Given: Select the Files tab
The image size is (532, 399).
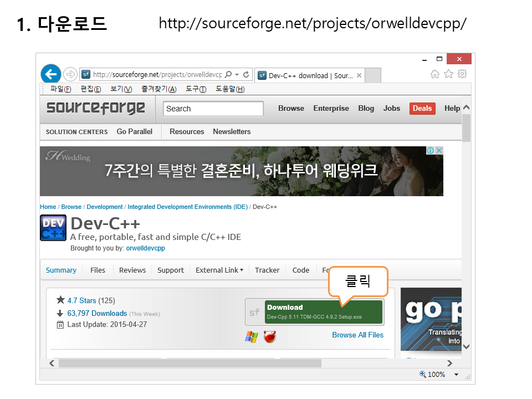Looking at the screenshot, I should (98, 270).
